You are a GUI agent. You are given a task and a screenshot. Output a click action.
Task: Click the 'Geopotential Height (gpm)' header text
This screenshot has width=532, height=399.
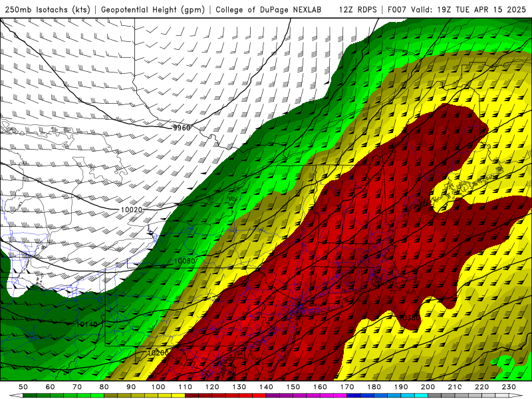pyautogui.click(x=153, y=10)
